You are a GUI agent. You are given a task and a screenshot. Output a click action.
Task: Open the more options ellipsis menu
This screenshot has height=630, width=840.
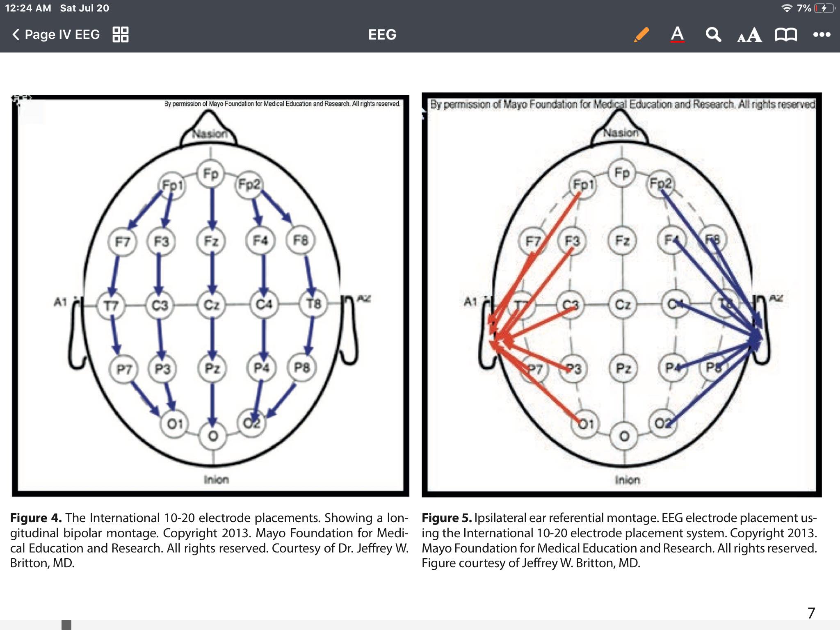(x=822, y=34)
